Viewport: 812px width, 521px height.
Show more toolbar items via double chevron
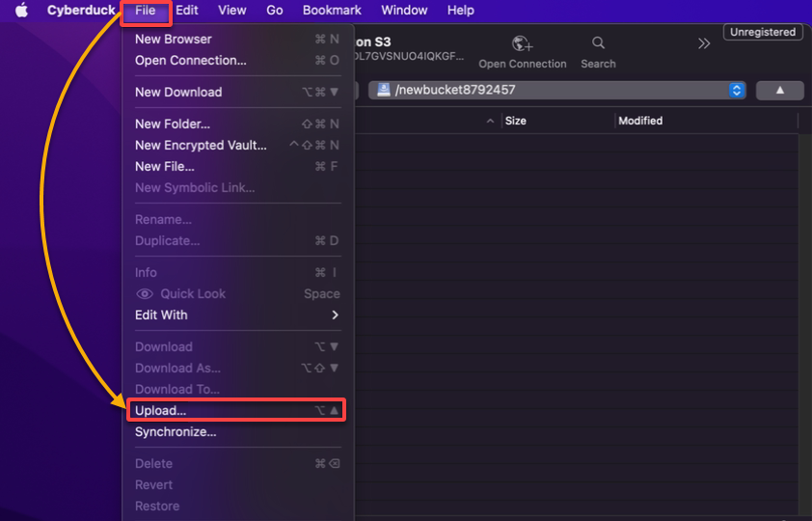704,43
